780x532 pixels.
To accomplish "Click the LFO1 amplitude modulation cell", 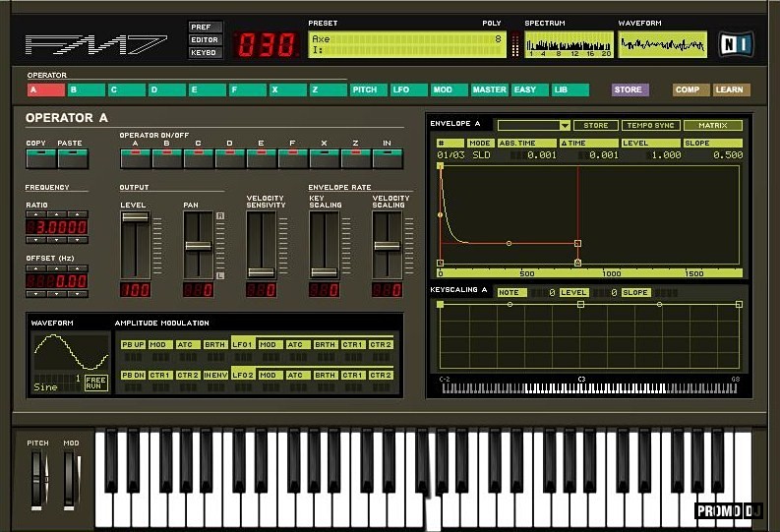I will [243, 344].
